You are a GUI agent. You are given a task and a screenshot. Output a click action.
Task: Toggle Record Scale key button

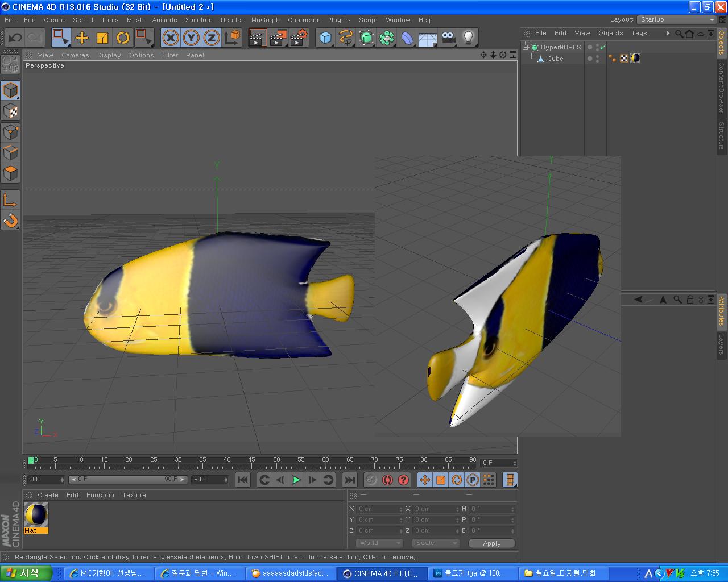tap(441, 480)
